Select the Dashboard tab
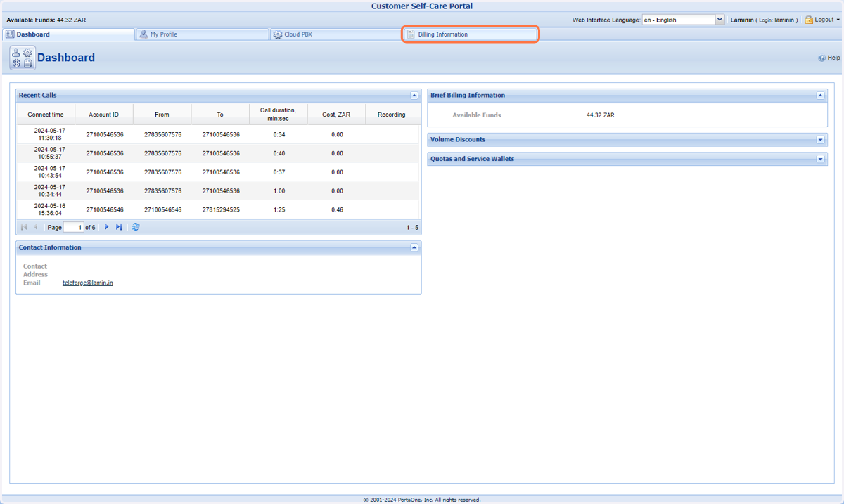844x504 pixels. pyautogui.click(x=68, y=34)
